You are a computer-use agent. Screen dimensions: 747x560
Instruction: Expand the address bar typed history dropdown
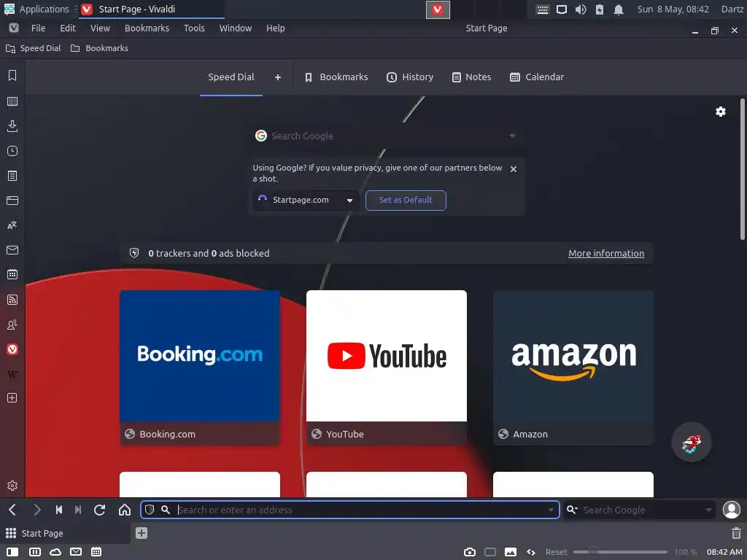pos(551,510)
